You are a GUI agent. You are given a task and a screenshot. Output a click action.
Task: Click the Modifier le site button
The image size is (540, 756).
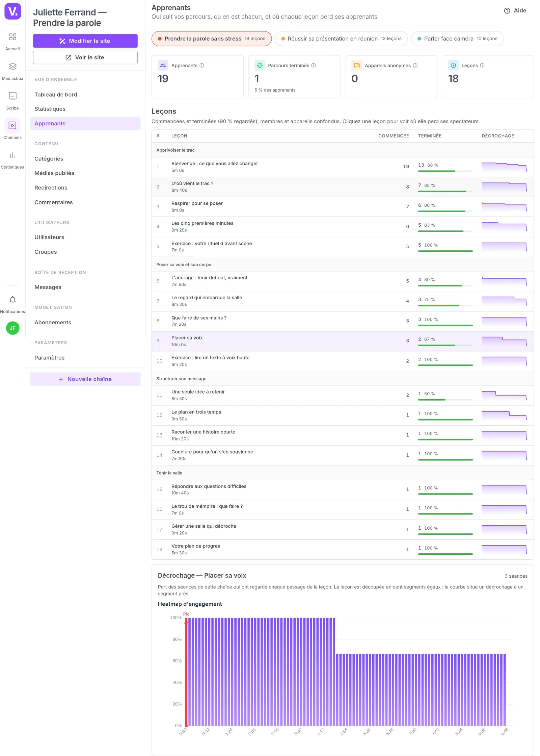tap(85, 41)
